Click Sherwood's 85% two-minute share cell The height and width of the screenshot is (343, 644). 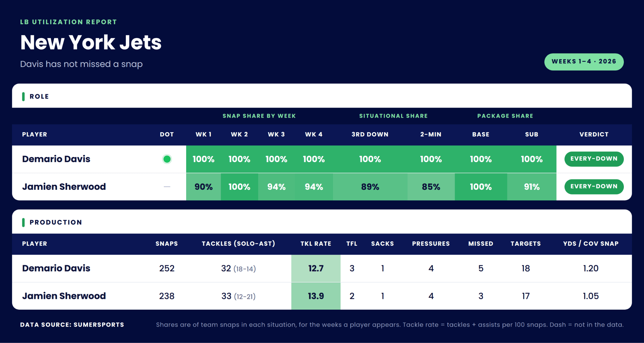click(431, 187)
